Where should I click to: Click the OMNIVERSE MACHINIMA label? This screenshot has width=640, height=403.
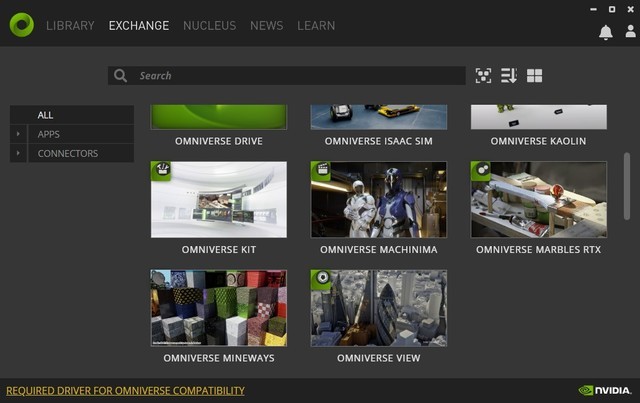tap(379, 249)
